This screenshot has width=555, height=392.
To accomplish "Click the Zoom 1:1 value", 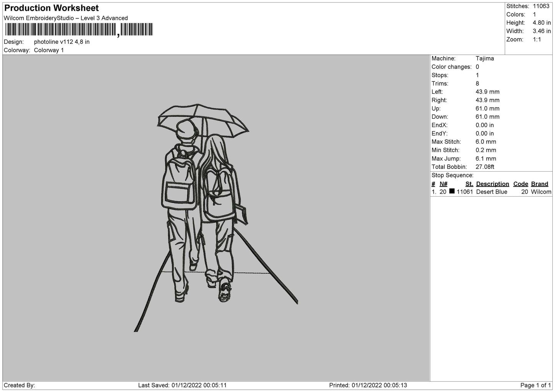I will click(x=537, y=40).
